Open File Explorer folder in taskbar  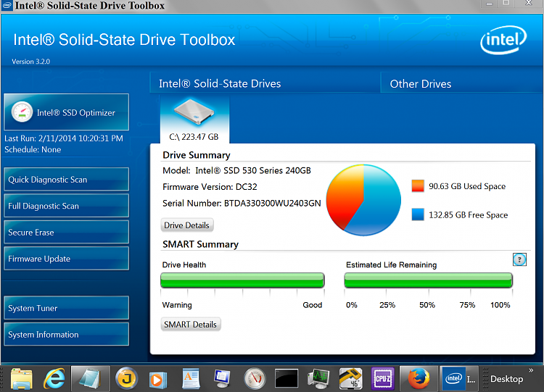click(22, 378)
